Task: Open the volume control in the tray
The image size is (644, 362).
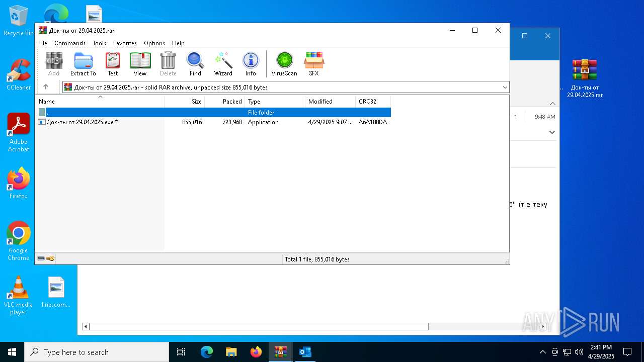Action: click(x=579, y=352)
